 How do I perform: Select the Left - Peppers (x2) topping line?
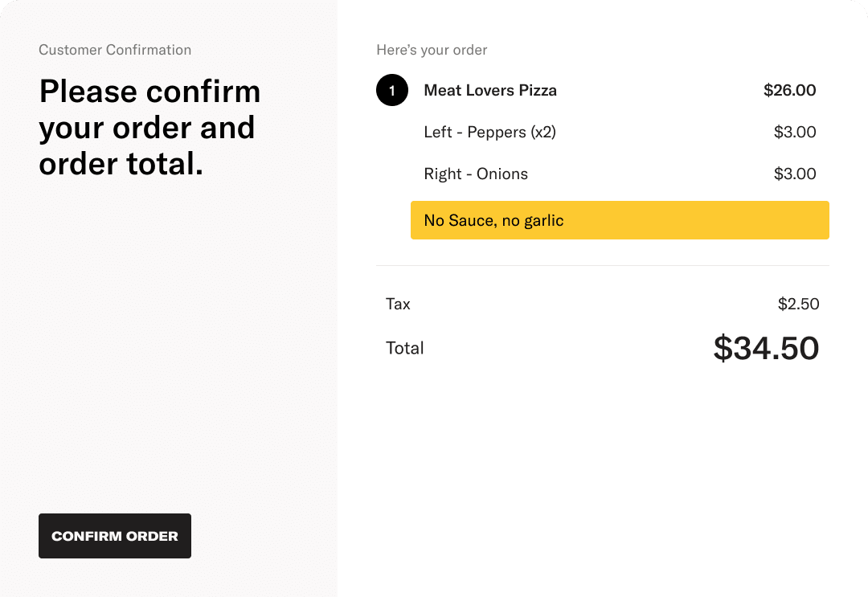(x=490, y=132)
